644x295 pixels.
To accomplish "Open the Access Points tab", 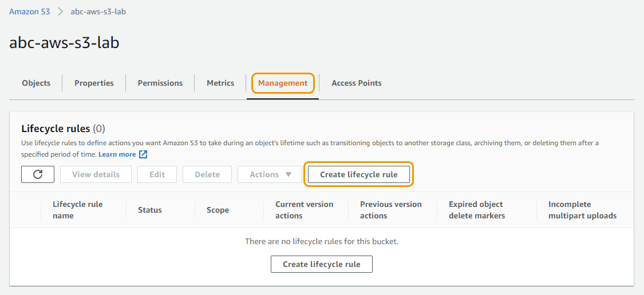I will [357, 83].
